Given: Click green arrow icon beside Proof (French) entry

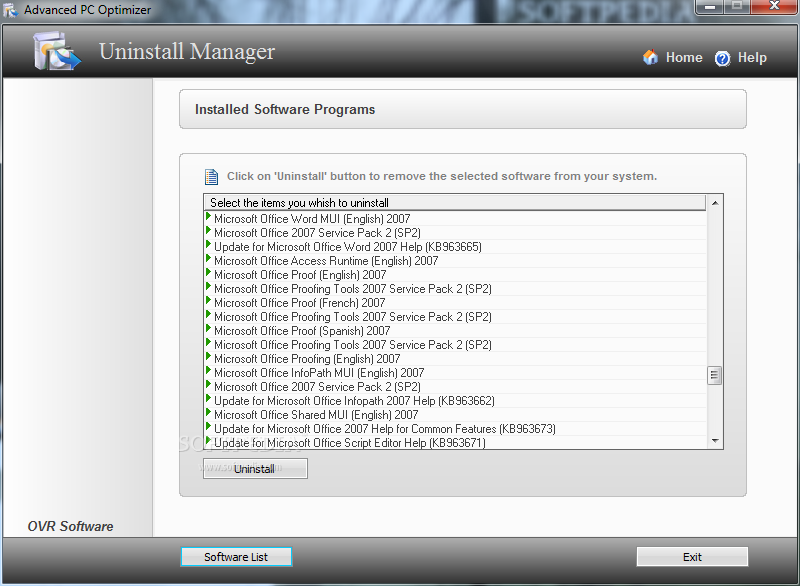Looking at the screenshot, I should [208, 300].
